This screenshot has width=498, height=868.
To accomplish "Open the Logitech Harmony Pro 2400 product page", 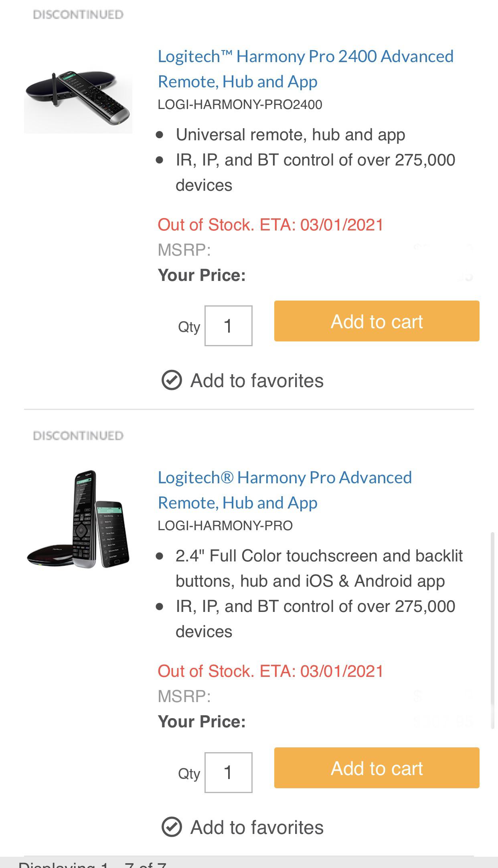I will (306, 68).
